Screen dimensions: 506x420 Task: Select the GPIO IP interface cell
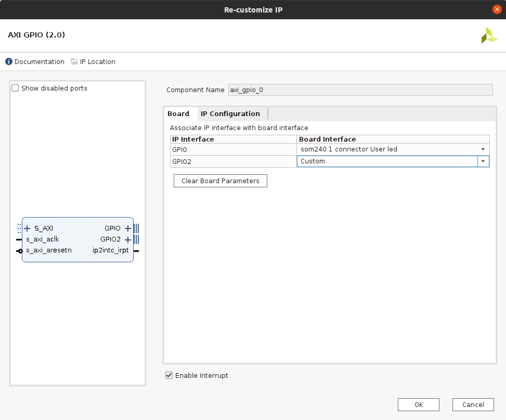[233, 149]
